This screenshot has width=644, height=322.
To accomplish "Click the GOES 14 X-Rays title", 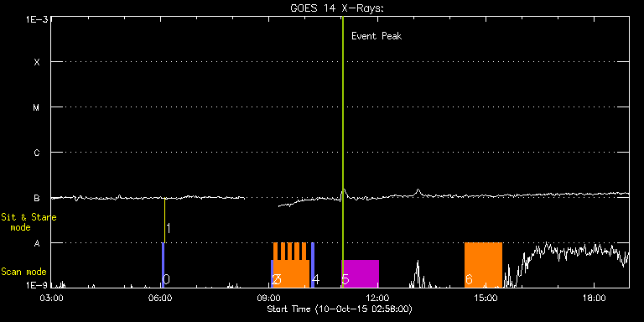I will [x=337, y=8].
